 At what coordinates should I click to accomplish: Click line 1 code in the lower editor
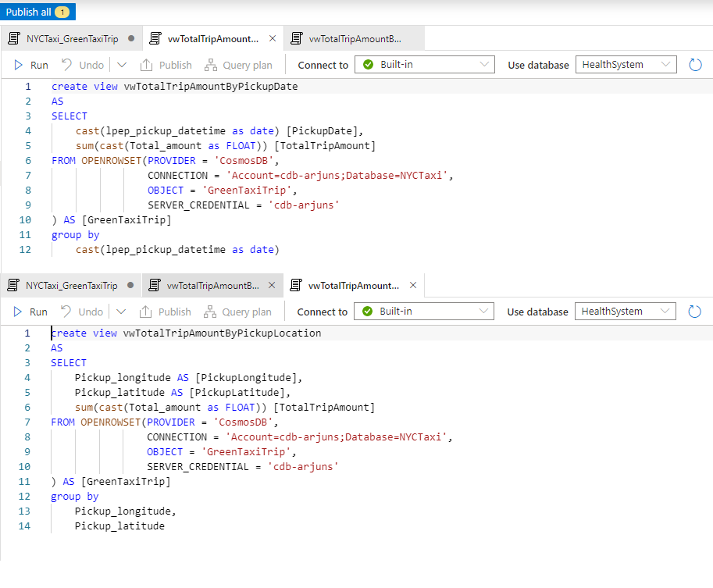[x=186, y=333]
